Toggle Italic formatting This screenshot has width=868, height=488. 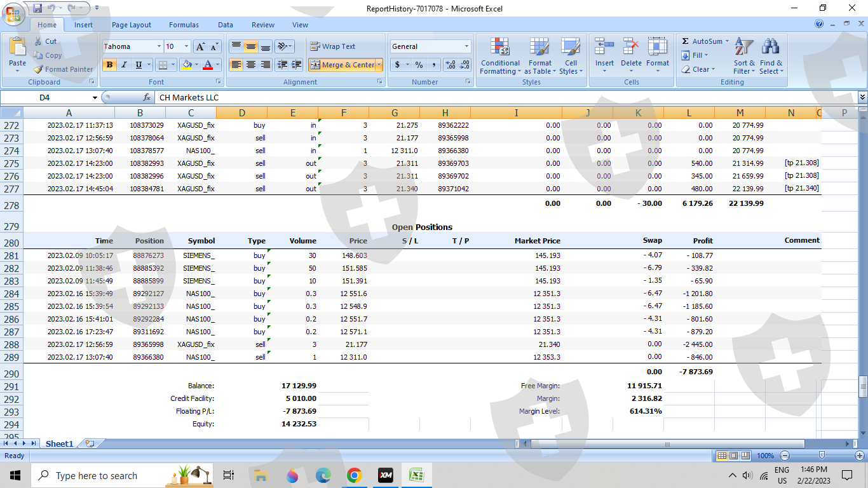[124, 65]
